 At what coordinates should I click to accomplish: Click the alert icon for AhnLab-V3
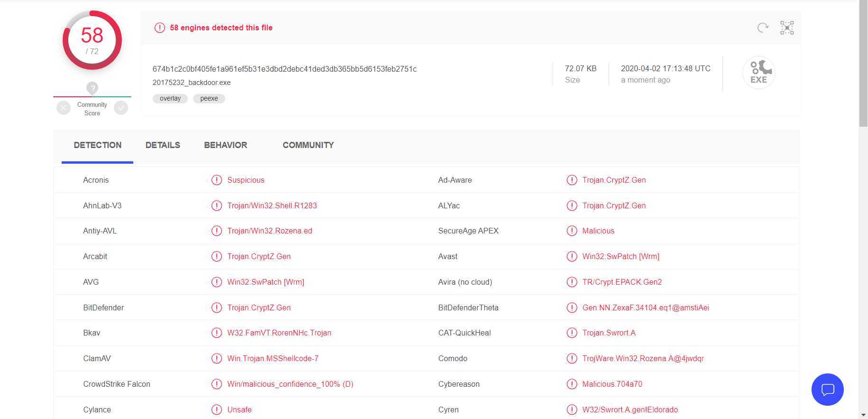216,205
